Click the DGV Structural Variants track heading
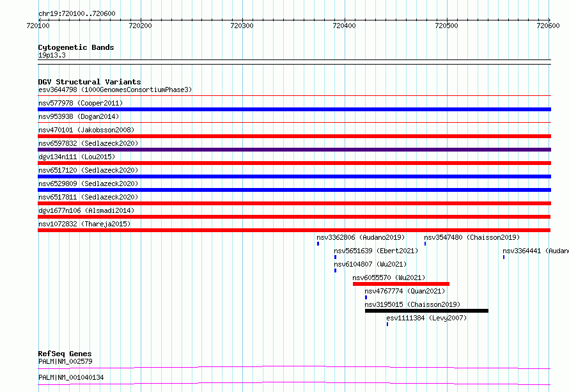The image size is (569, 392). pos(89,82)
